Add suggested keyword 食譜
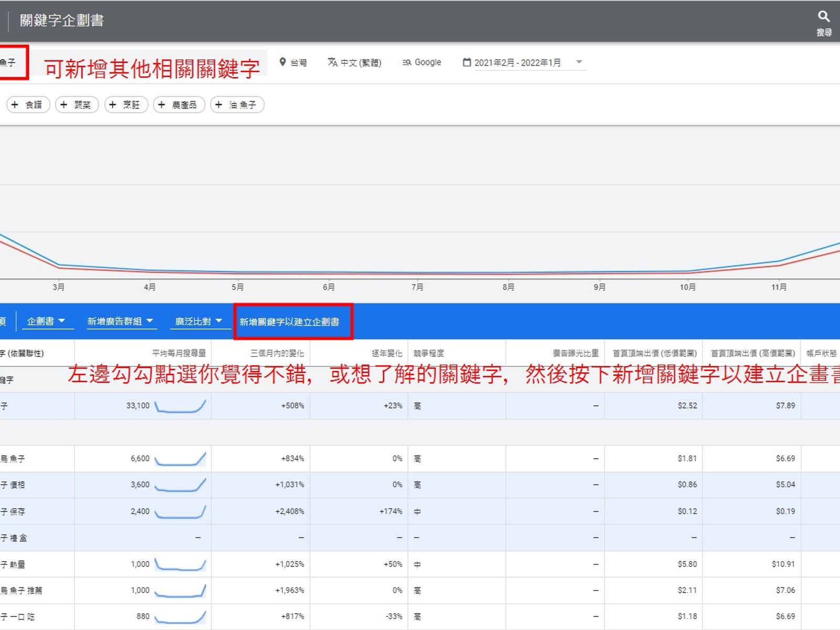The height and width of the screenshot is (630, 840). pyautogui.click(x=28, y=104)
